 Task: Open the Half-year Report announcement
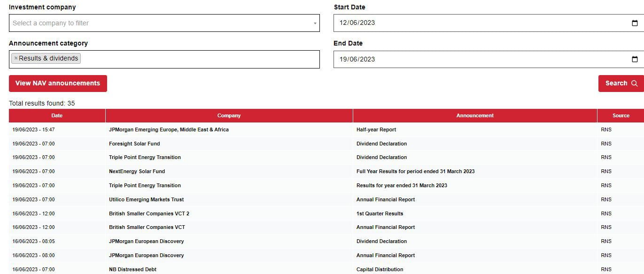(x=376, y=129)
